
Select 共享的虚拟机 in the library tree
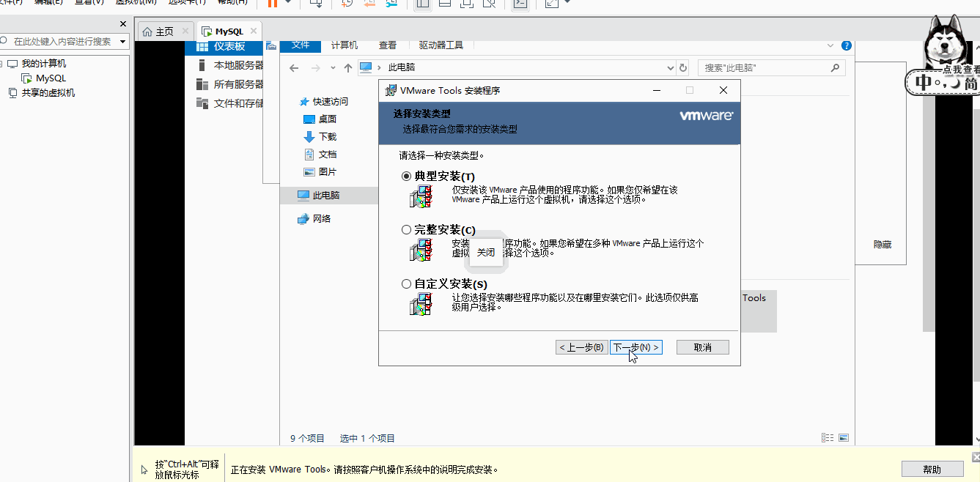pyautogui.click(x=48, y=93)
